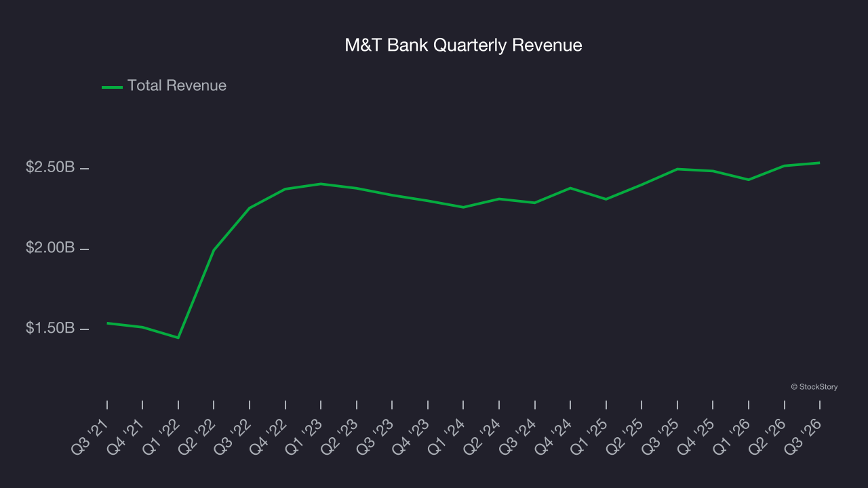The image size is (868, 488).
Task: Click the $2.50B y-axis label
Action: coord(50,167)
